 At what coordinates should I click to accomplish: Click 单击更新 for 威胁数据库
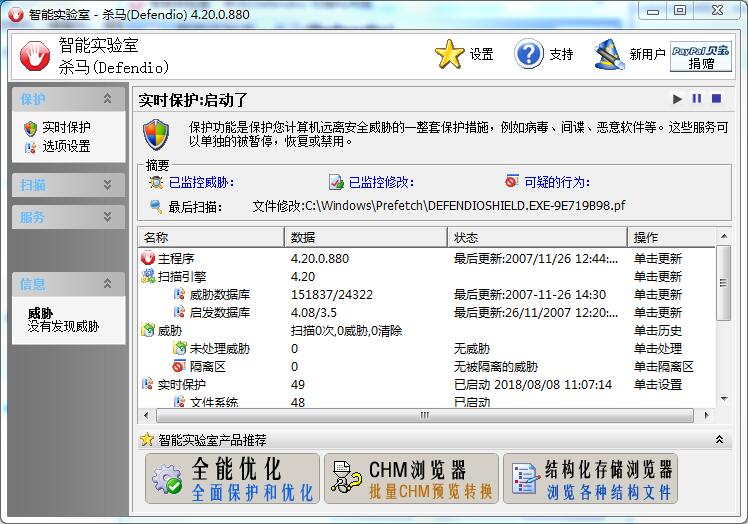658,295
